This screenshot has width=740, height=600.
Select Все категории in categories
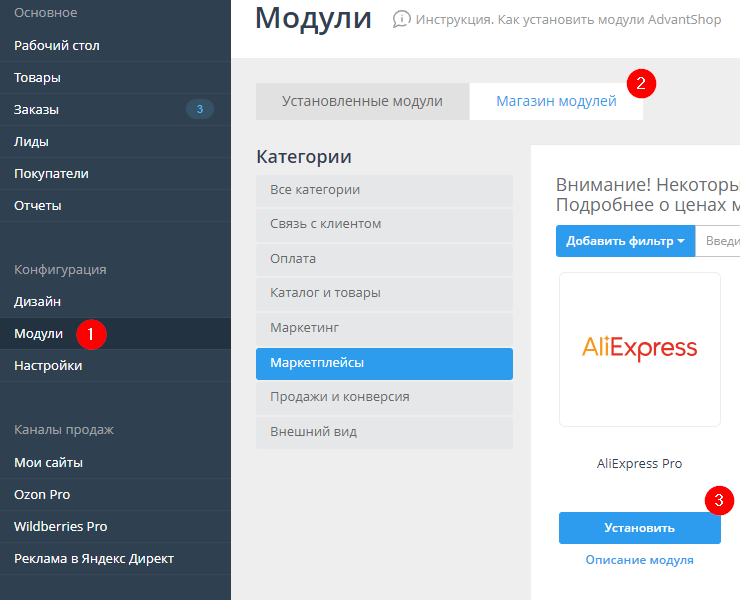pyautogui.click(x=384, y=189)
